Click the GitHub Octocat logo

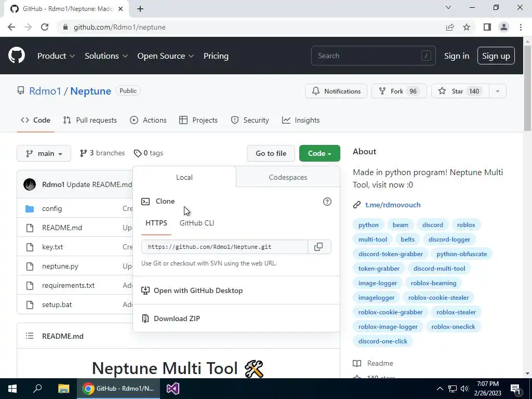click(x=17, y=56)
